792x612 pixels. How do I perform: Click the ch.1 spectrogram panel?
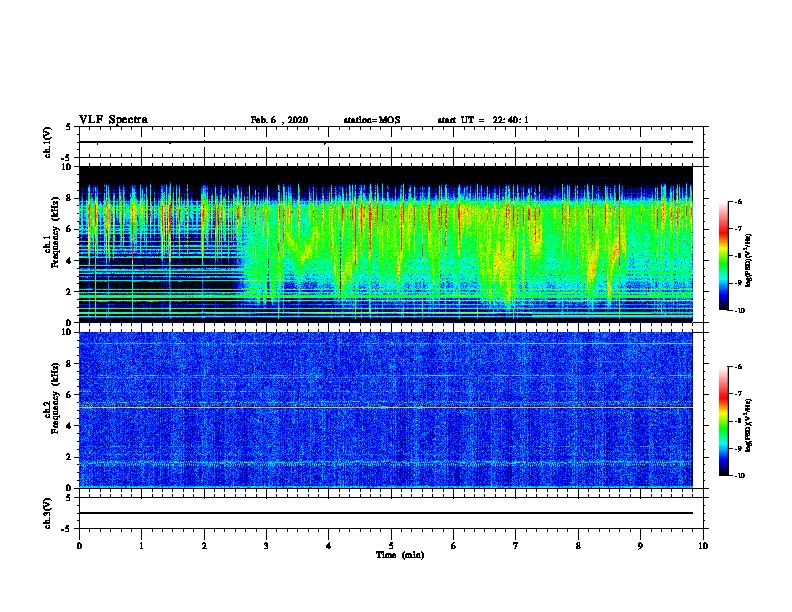point(386,244)
